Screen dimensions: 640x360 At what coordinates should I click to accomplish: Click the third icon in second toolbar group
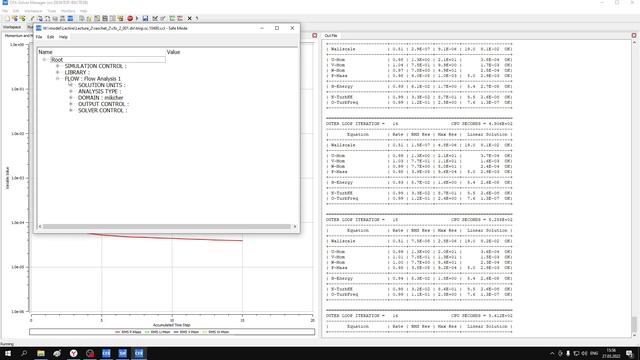click(x=97, y=18)
